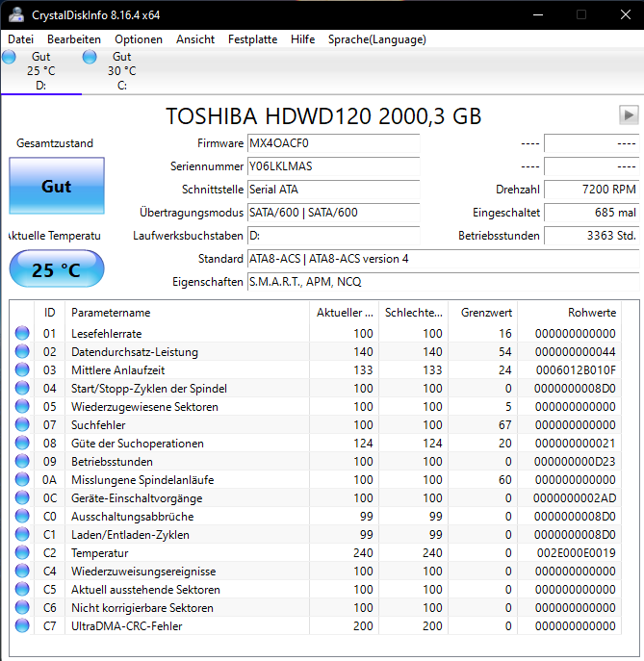Screen dimensions: 644x661
Task: Open the Ansicht menu
Action: pos(195,39)
